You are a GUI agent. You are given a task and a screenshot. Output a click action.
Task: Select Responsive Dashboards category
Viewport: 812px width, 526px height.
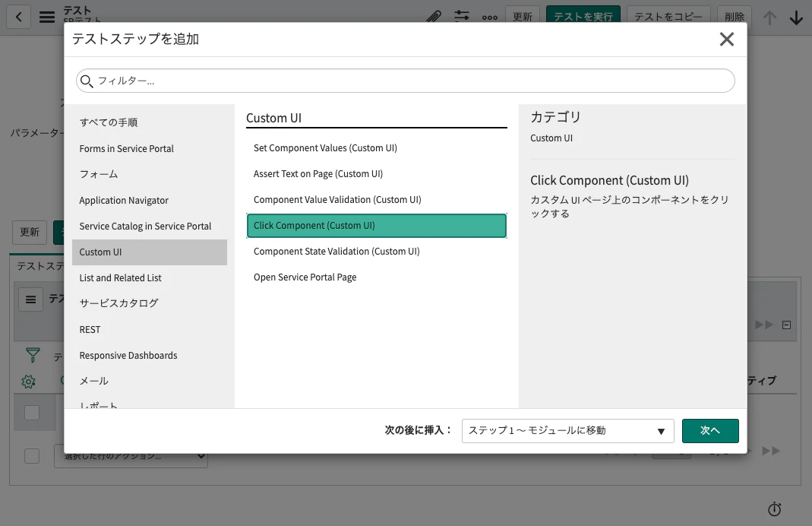click(149, 356)
